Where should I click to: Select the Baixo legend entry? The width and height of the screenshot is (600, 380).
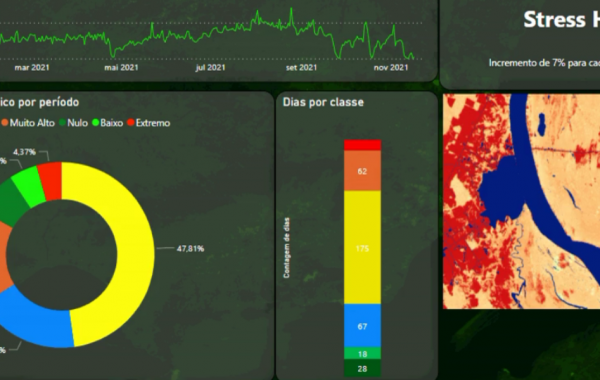[x=108, y=123]
